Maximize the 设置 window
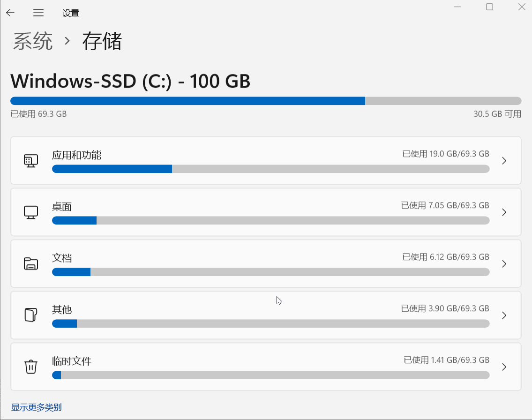 (489, 7)
